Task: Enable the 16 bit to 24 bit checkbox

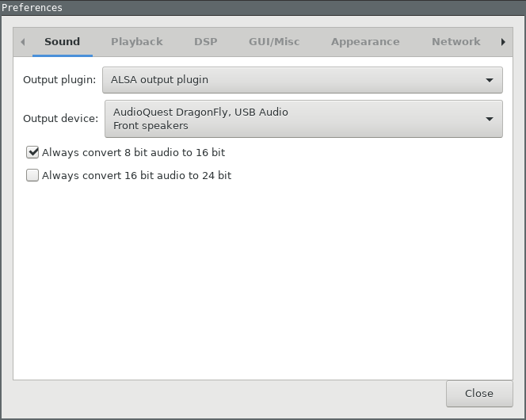Action: tap(32, 175)
